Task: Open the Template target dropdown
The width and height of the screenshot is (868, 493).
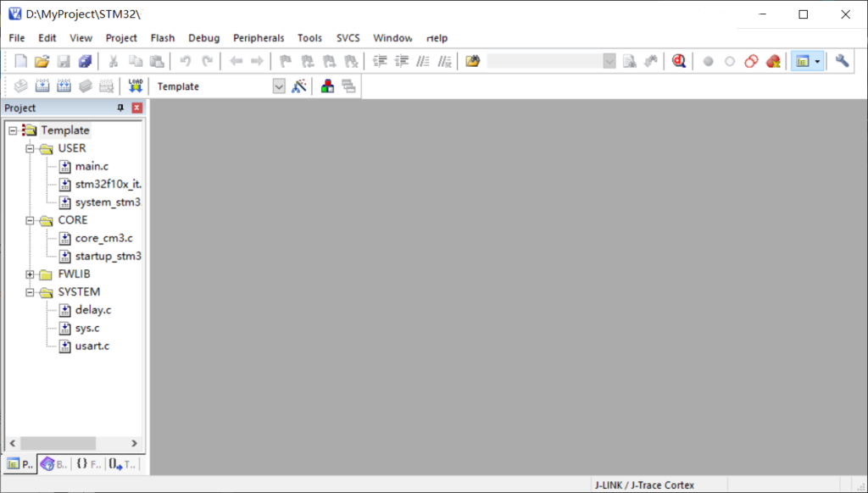Action: pos(279,86)
